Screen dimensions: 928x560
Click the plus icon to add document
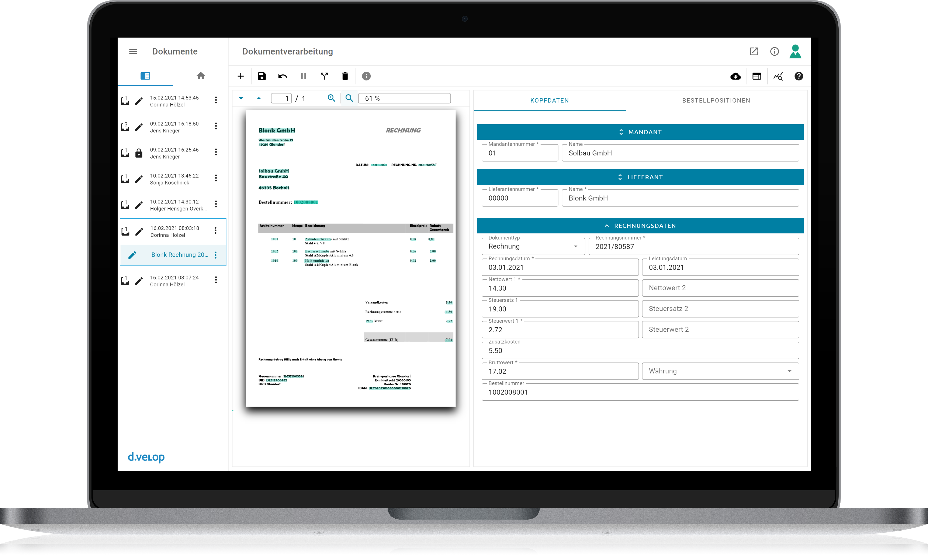241,76
